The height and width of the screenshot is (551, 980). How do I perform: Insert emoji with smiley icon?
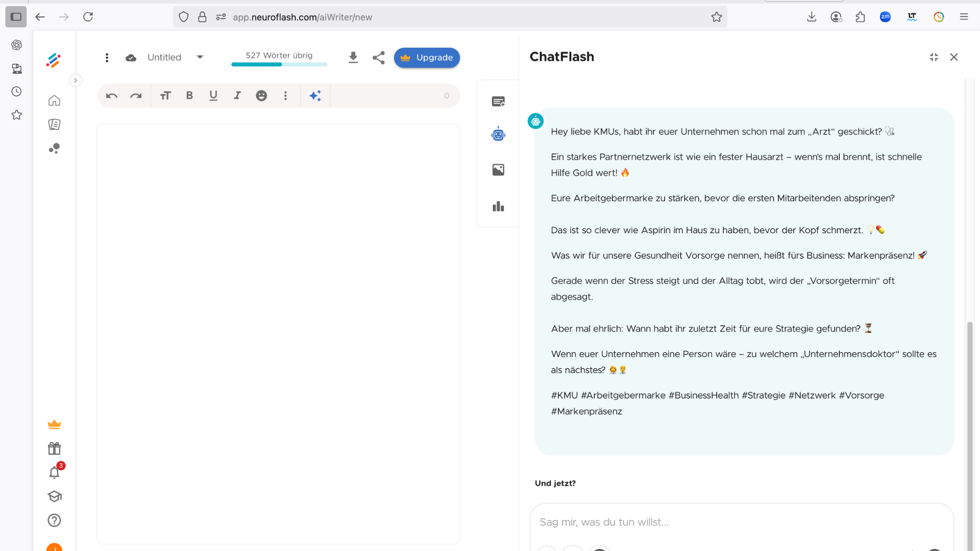tap(261, 95)
